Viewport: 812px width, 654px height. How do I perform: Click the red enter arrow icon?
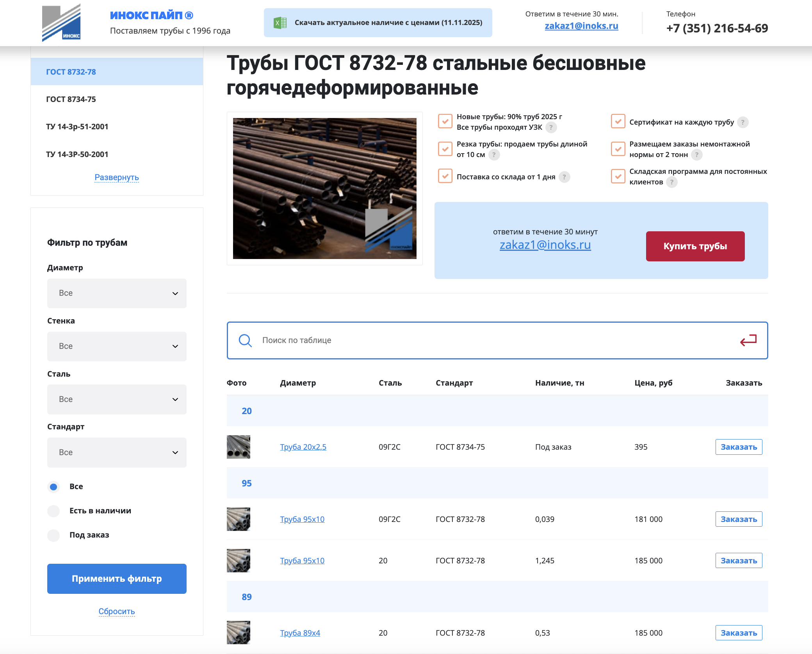tap(748, 340)
